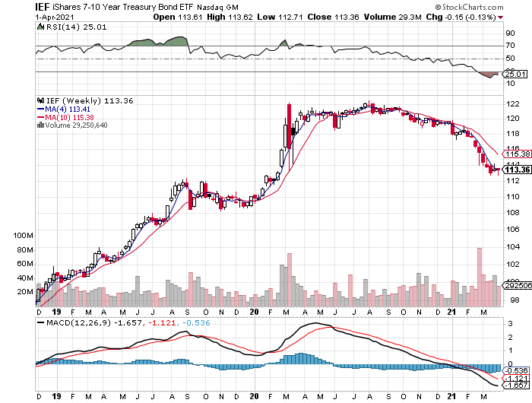Click the MA(10) 115.38 red legend line
Screen dimensions: 532x403
click(41, 117)
